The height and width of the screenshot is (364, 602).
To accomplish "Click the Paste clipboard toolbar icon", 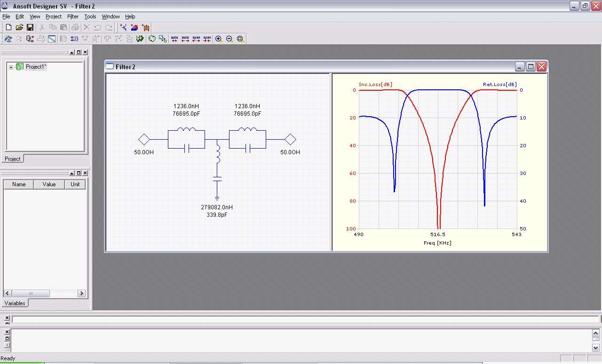I will click(x=63, y=27).
